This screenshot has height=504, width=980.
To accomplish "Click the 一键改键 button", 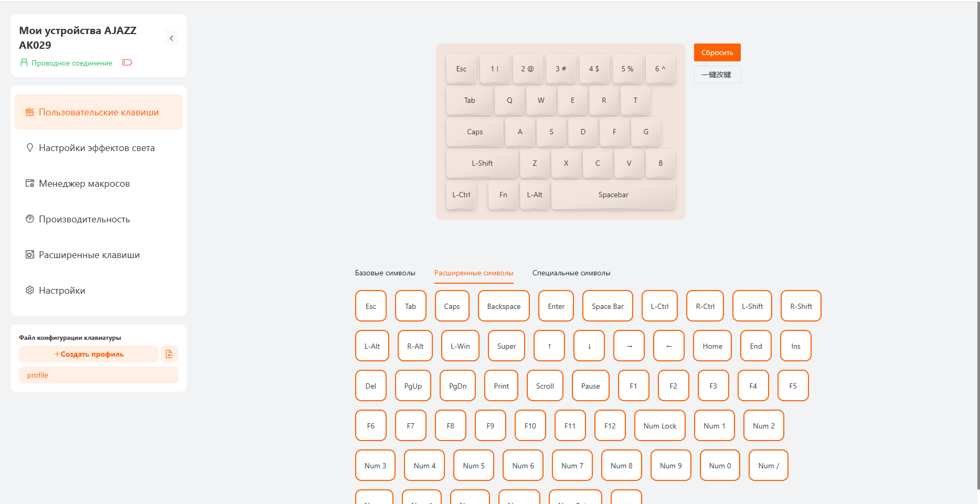I will tap(717, 74).
